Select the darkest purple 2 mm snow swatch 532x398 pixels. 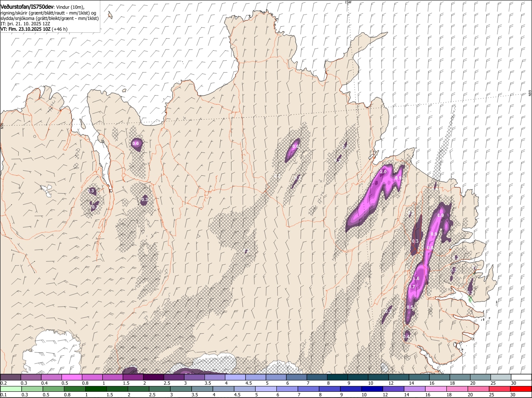[154, 377]
